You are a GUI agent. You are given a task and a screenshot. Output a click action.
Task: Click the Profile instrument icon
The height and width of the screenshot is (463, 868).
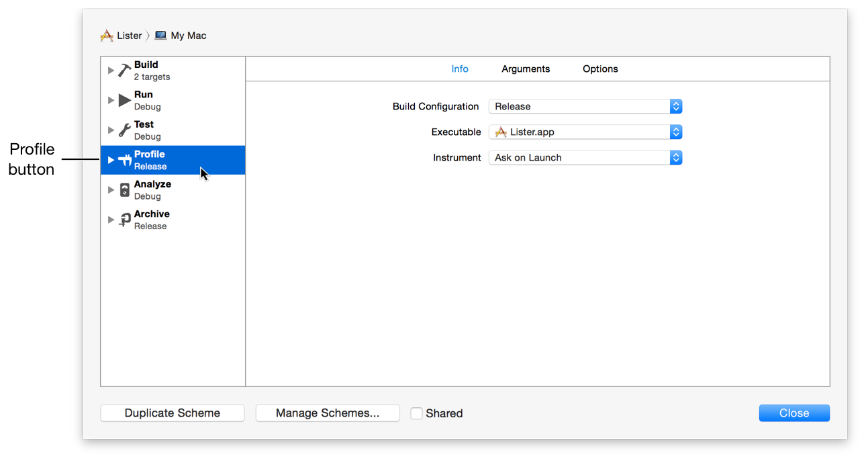pos(124,160)
